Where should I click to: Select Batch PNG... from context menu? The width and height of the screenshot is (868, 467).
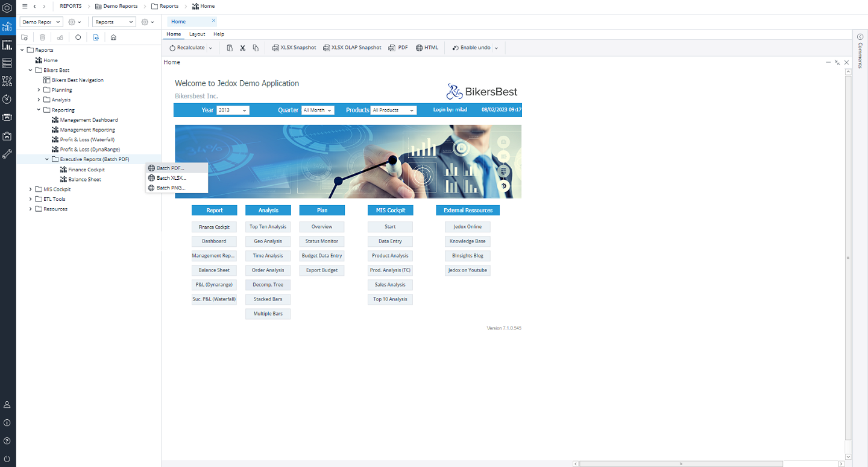tap(177, 188)
